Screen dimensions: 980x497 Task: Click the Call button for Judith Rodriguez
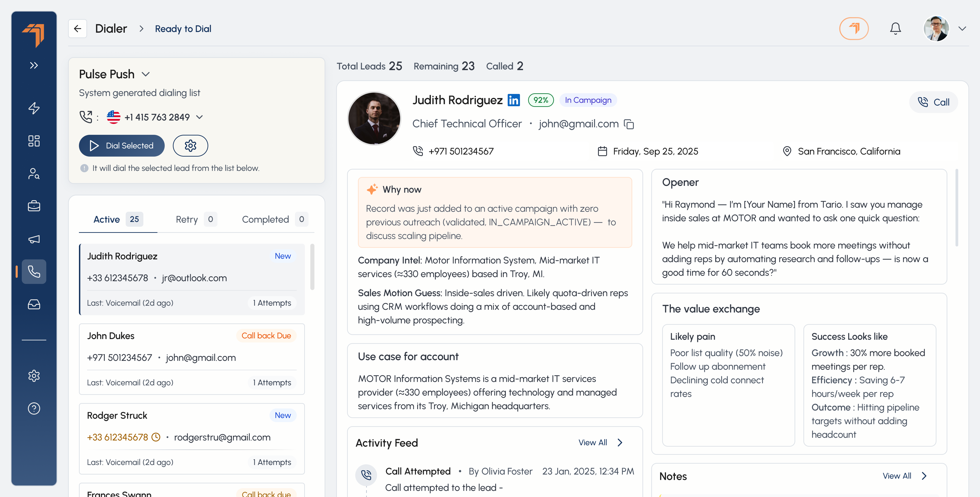[x=933, y=102]
